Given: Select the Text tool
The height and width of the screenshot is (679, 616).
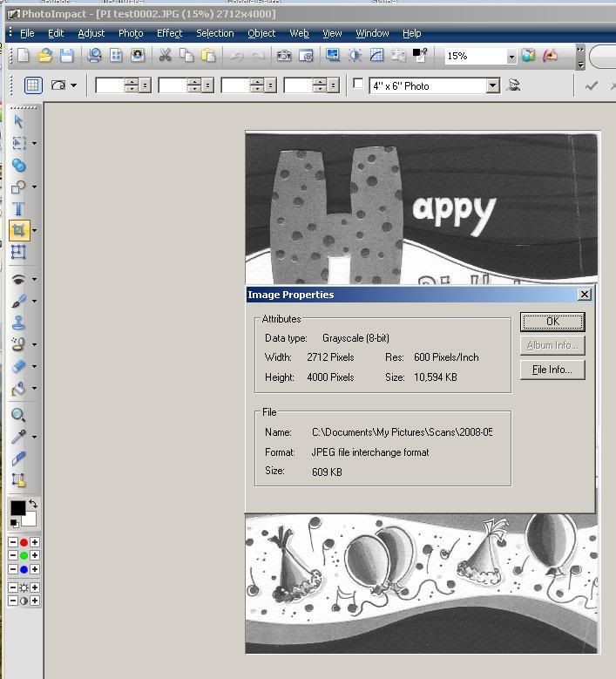Looking at the screenshot, I should click(x=18, y=209).
